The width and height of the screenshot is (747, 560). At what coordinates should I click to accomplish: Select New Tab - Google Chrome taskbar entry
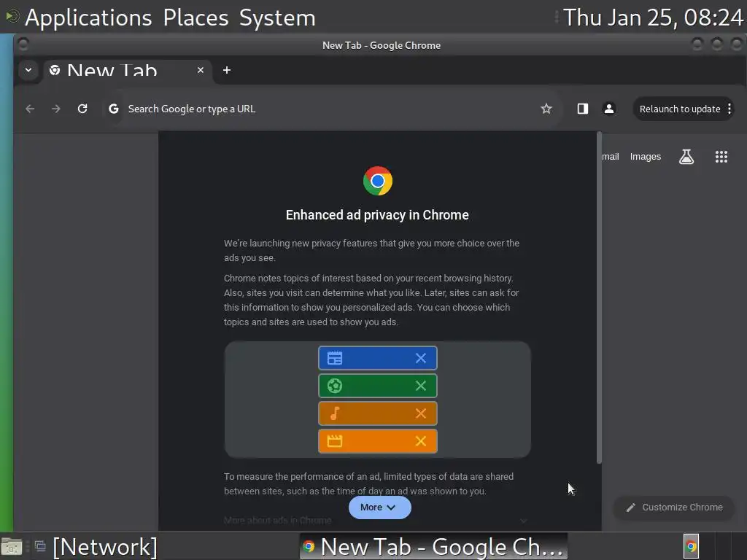[433, 547]
